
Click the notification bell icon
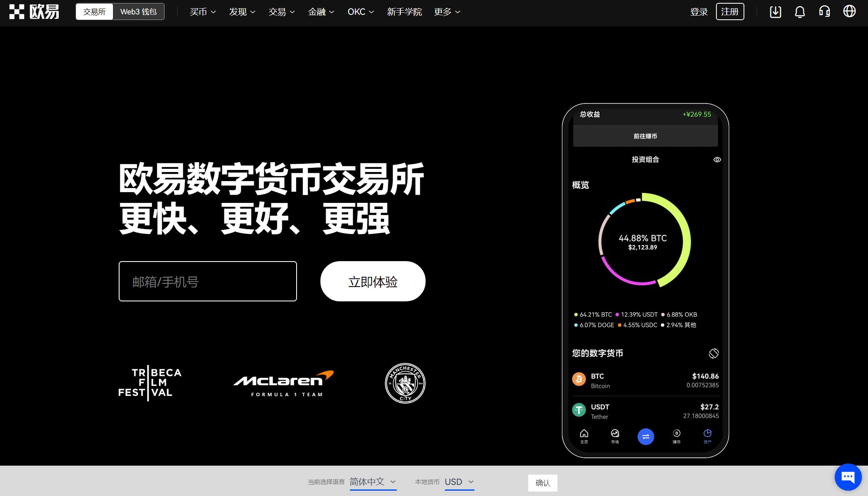pos(799,11)
